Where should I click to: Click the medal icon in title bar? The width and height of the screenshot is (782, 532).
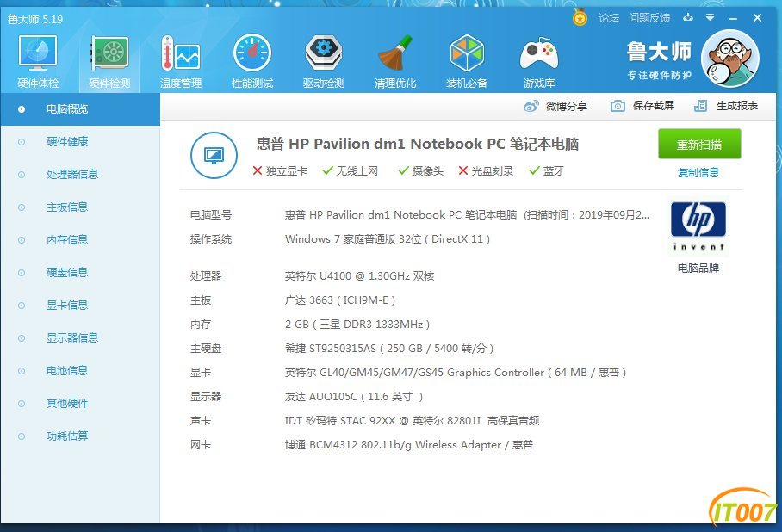tap(580, 17)
